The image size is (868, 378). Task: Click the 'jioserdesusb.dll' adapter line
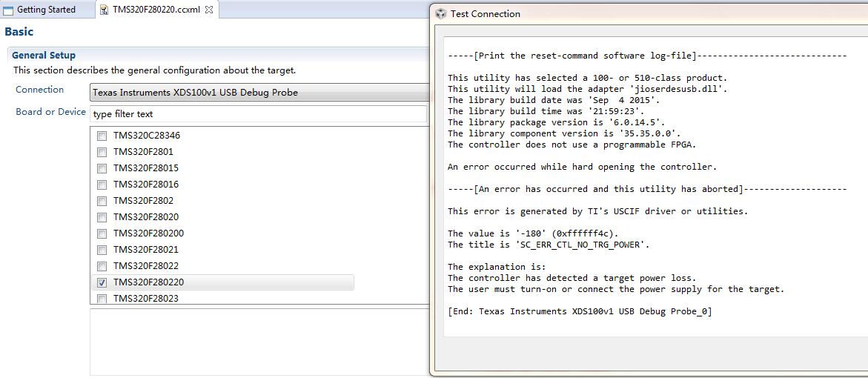[588, 89]
